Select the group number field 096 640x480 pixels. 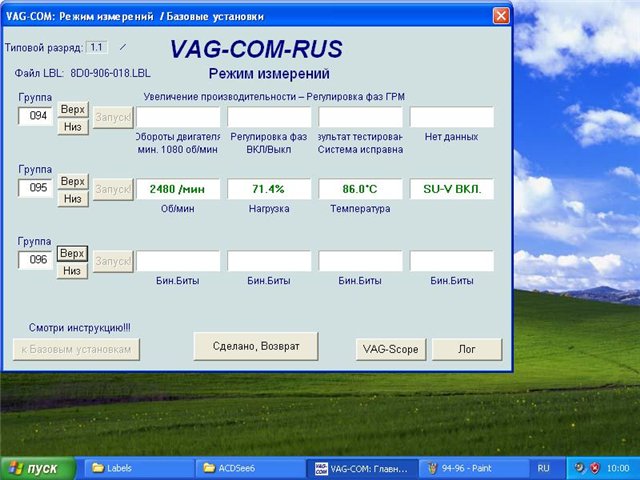point(36,260)
